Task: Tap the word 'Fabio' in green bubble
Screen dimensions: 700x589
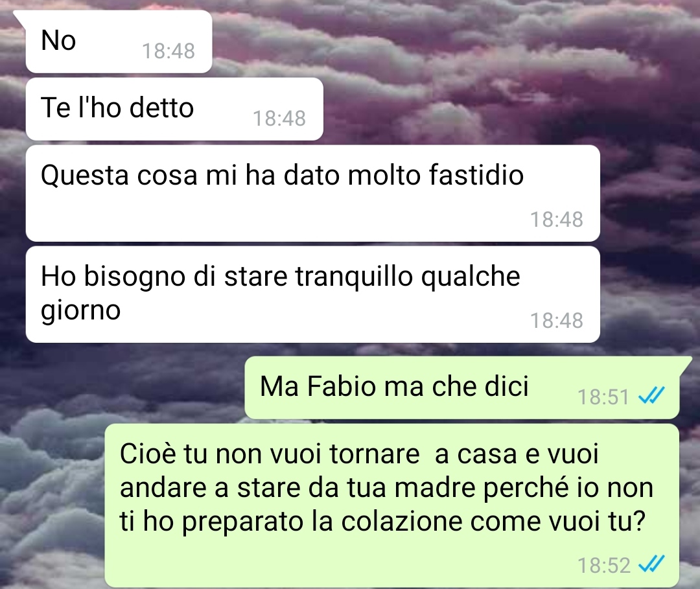Action: 342,386
